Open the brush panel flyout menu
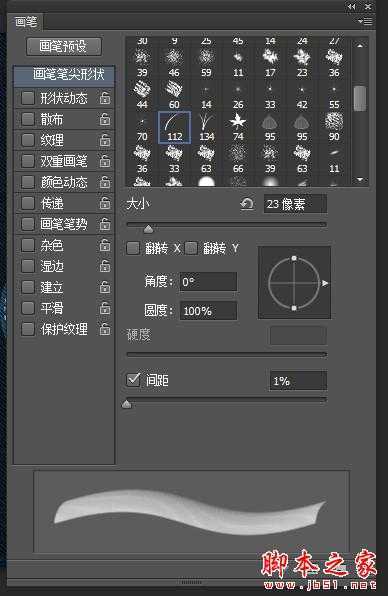This screenshot has height=596, width=388. point(366,22)
